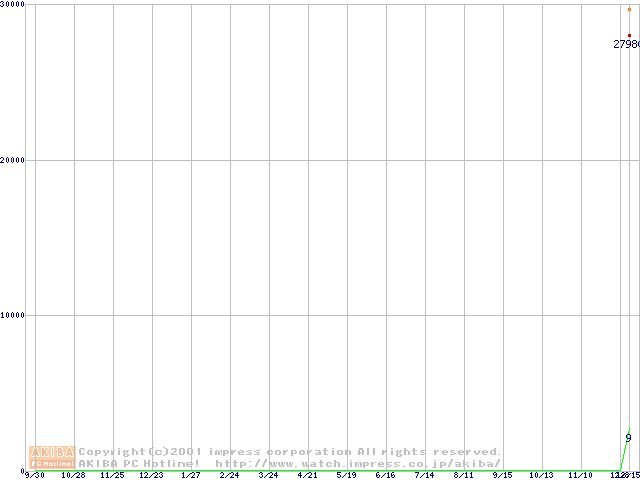This screenshot has height=480, width=640.
Task: Open the www.watch.impress.co.jp/akiba URL text
Action: tap(358, 463)
